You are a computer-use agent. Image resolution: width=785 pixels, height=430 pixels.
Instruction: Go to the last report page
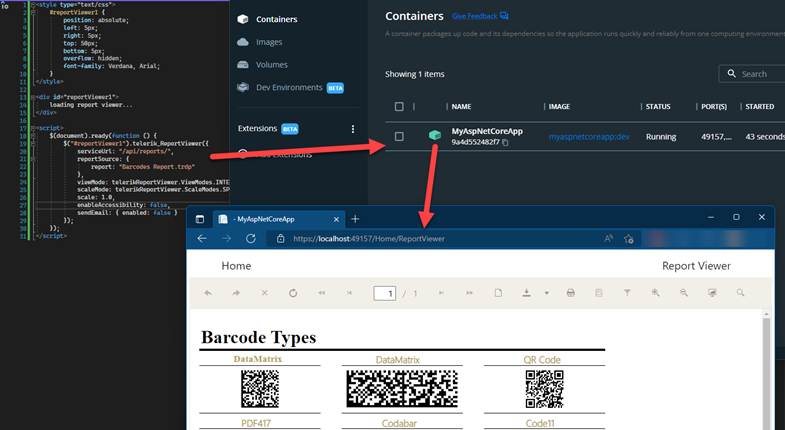[469, 293]
